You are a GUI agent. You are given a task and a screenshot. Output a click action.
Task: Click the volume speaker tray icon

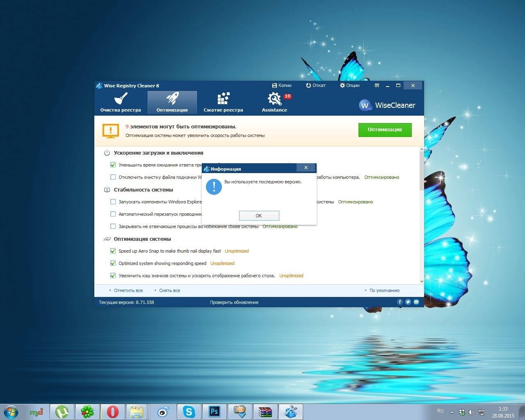pos(472,412)
